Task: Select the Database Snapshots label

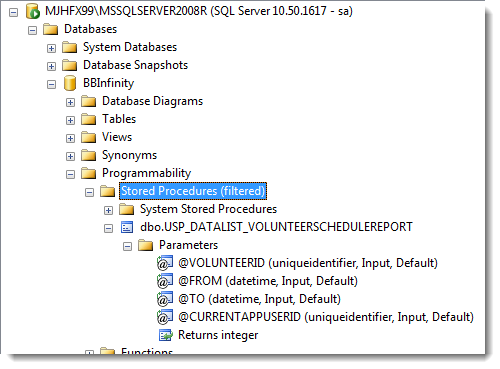Action: 136,65
